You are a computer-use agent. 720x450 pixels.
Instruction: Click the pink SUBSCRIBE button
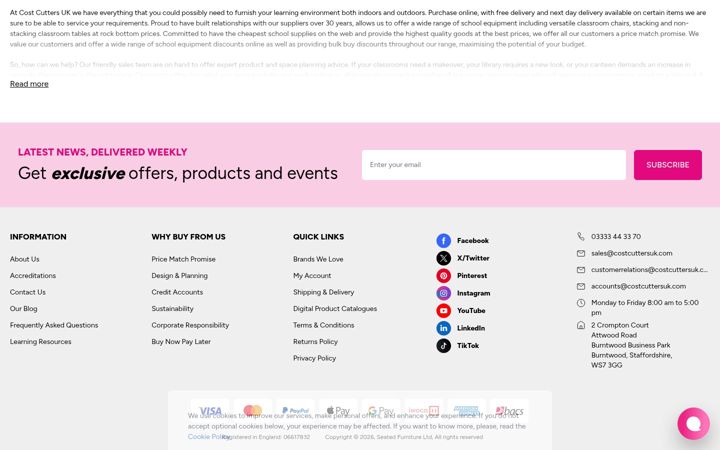pos(668,165)
